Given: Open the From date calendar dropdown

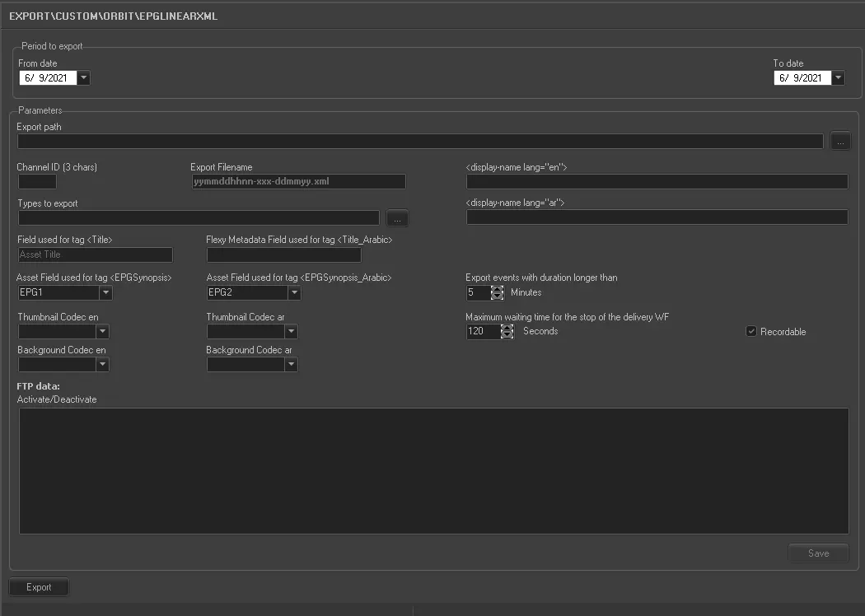Looking at the screenshot, I should [x=84, y=78].
